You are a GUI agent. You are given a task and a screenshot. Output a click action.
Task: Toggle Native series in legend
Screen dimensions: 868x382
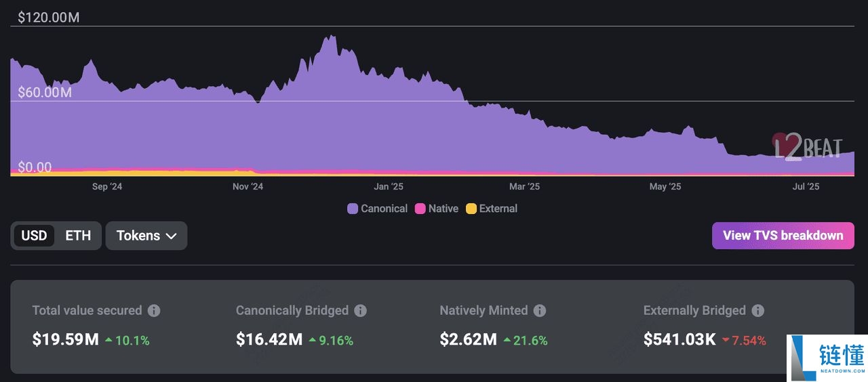pos(437,209)
